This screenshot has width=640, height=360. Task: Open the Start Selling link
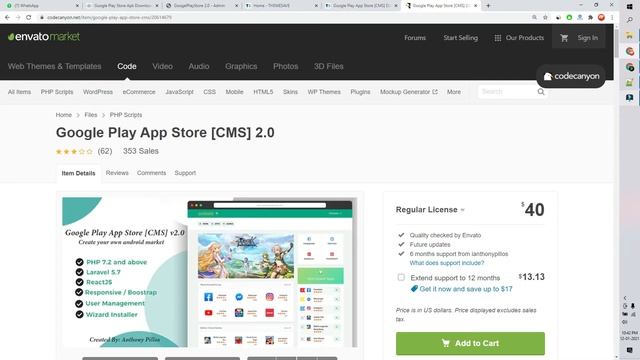460,38
